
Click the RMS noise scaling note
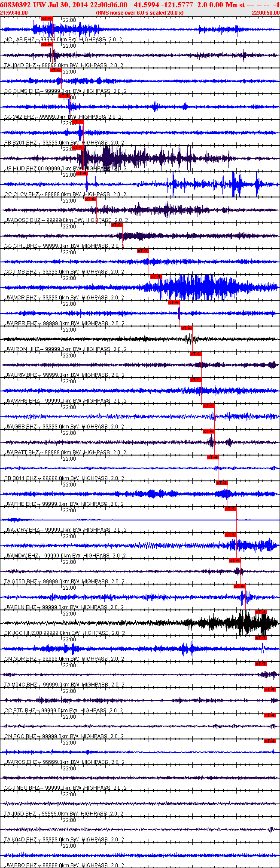[x=140, y=13]
